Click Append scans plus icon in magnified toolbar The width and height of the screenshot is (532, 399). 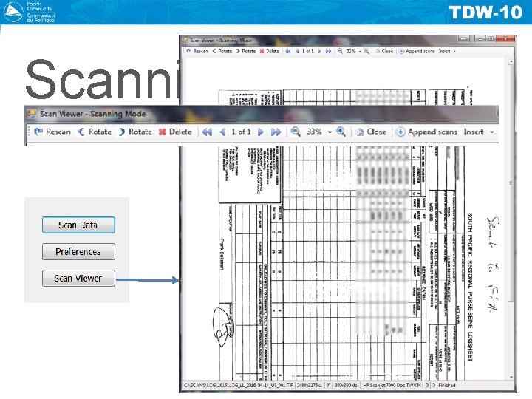pyautogui.click(x=400, y=132)
